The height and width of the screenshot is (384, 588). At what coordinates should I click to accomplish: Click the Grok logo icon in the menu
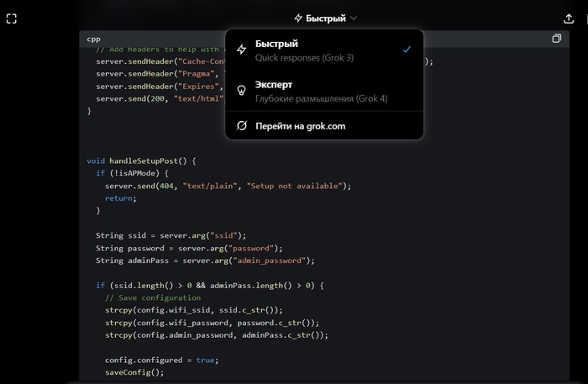coord(242,126)
